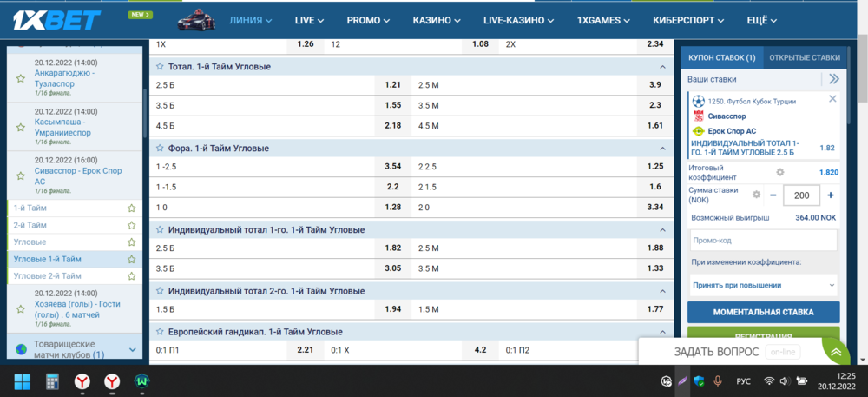Collapse the Европейский гандикап section
The image size is (868, 397).
(662, 332)
